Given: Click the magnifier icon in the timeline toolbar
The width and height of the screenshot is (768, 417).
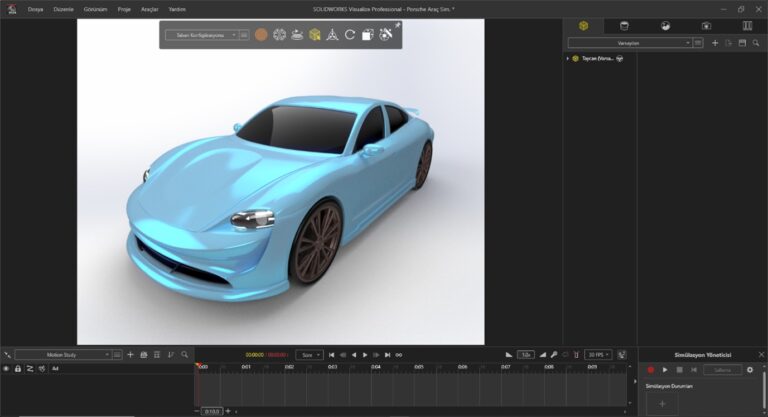Looking at the screenshot, I should (x=184, y=354).
